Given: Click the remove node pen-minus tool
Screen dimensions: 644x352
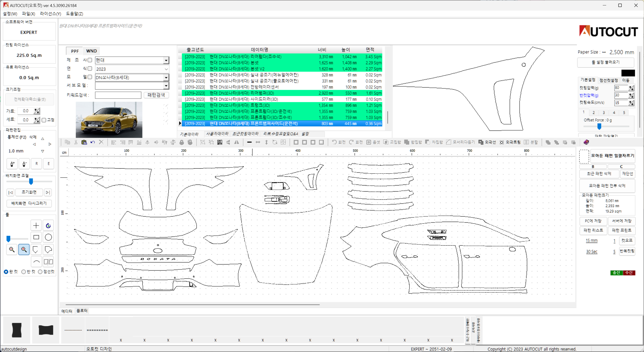Looking at the screenshot, I should coord(24,164).
